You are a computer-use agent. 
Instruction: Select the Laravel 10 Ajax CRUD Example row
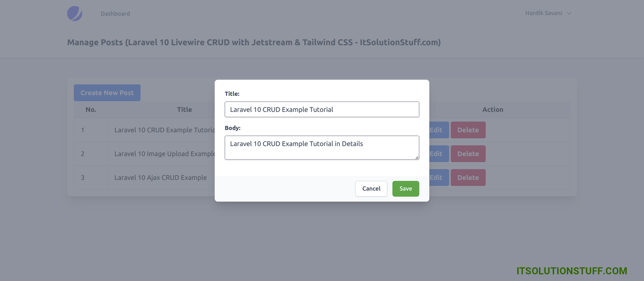pos(160,178)
